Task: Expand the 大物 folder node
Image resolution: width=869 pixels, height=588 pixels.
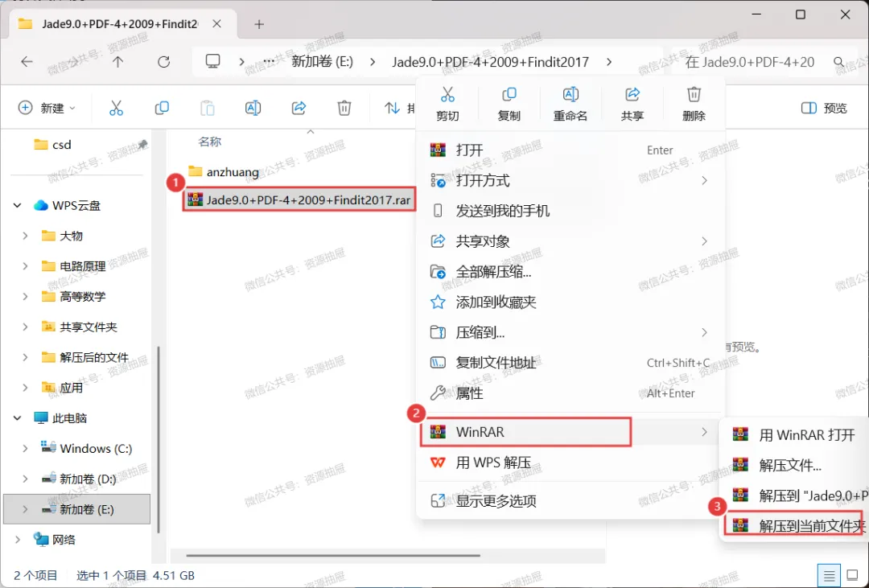Action: coord(25,236)
